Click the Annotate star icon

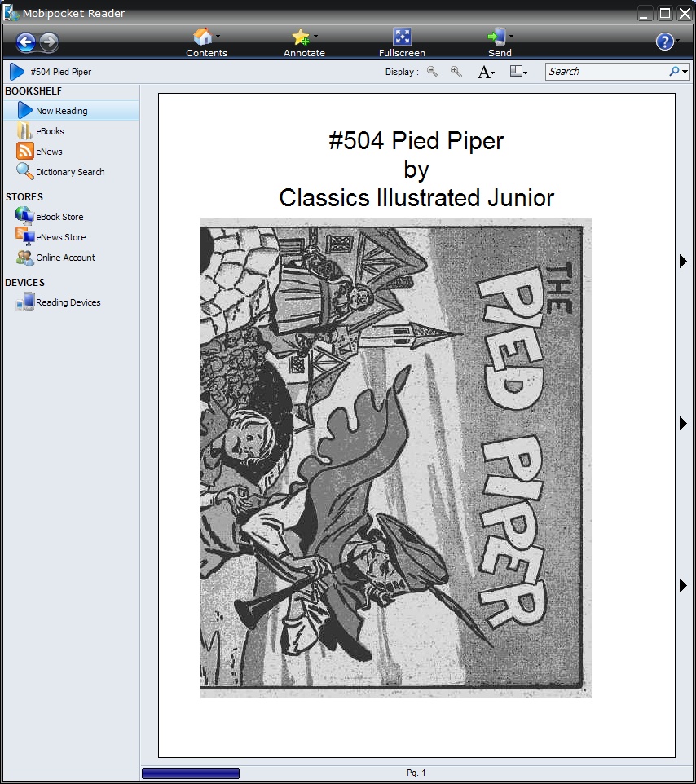301,37
